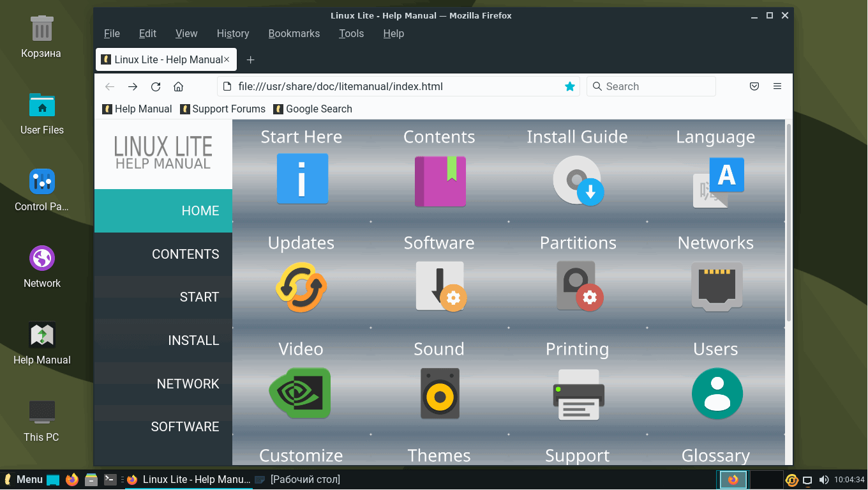Open the Корзина trash desktop icon

pos(41,37)
